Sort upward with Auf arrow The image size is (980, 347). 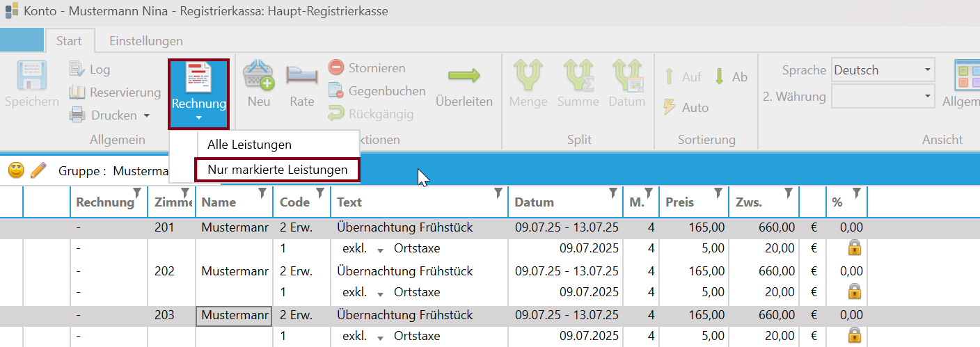point(670,76)
